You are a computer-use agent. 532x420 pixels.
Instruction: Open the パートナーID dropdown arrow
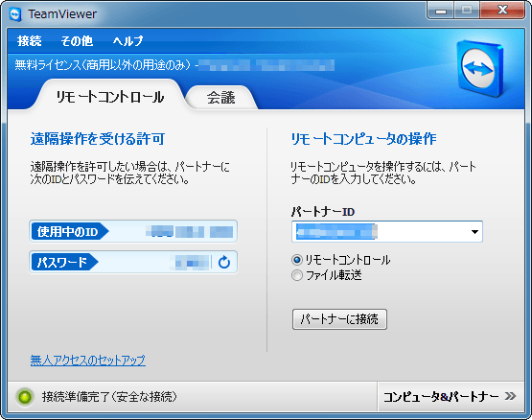474,232
